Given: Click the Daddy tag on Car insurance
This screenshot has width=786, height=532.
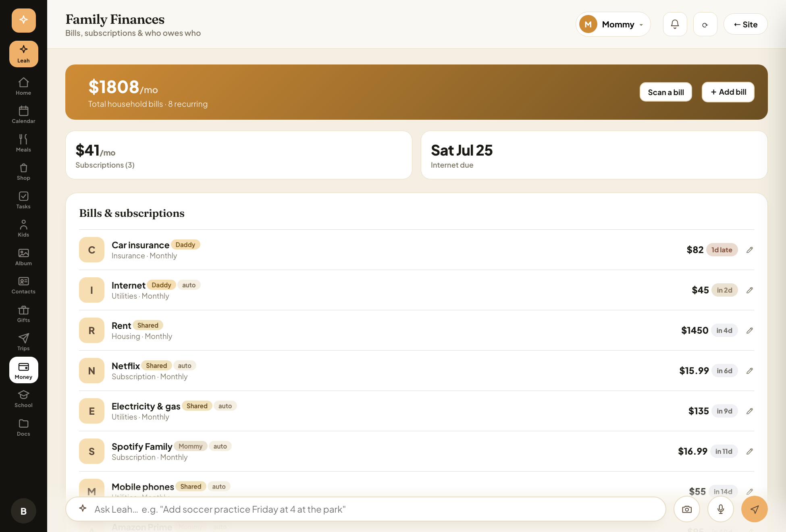Looking at the screenshot, I should tap(185, 245).
